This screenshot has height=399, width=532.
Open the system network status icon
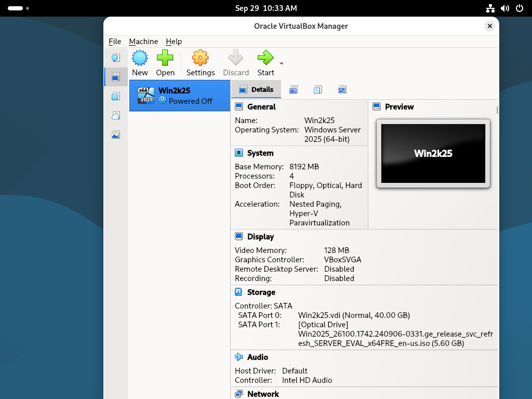pos(490,8)
